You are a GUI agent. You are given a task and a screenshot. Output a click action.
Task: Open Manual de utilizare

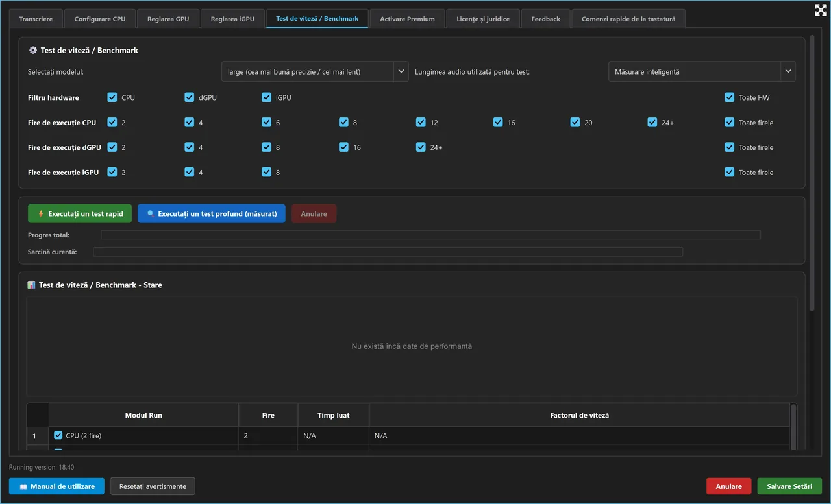[x=56, y=486]
